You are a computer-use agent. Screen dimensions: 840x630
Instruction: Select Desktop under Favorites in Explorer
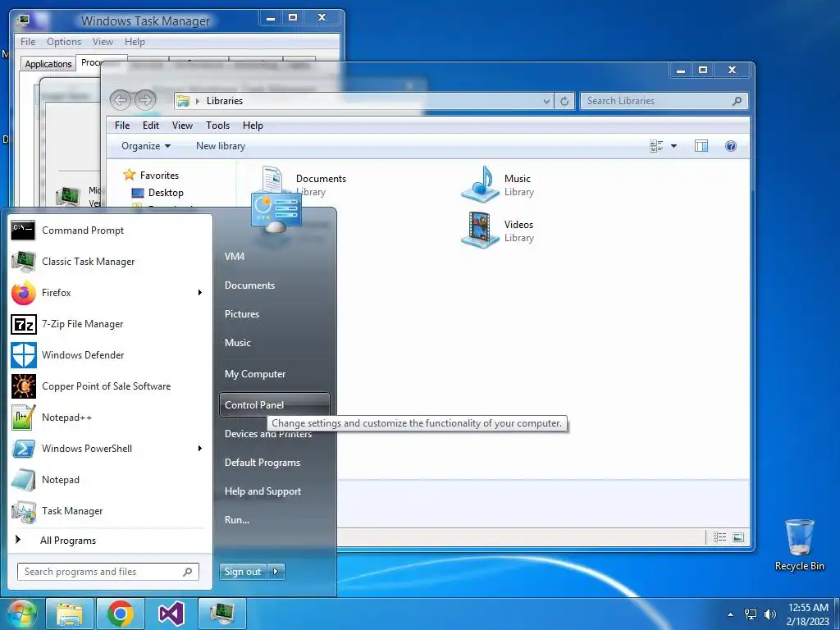(x=158, y=193)
